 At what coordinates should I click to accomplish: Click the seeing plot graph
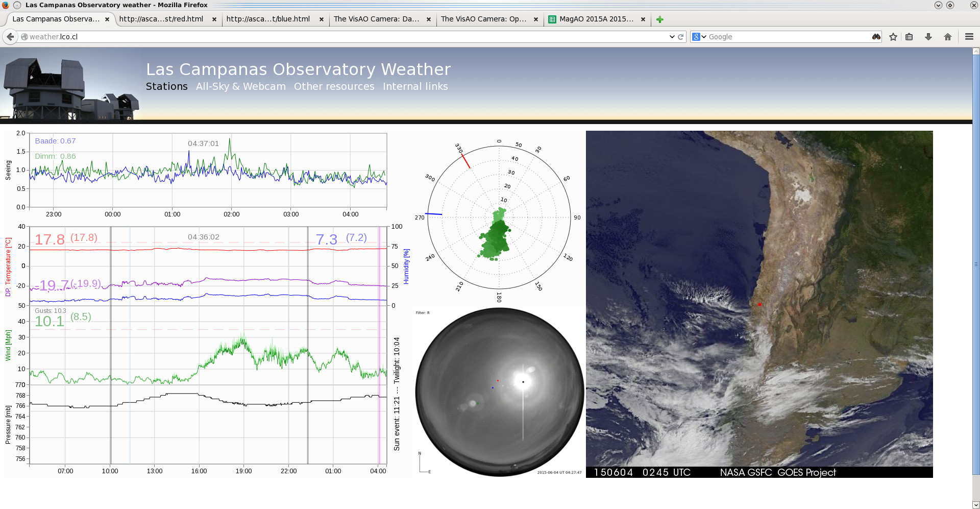click(208, 170)
